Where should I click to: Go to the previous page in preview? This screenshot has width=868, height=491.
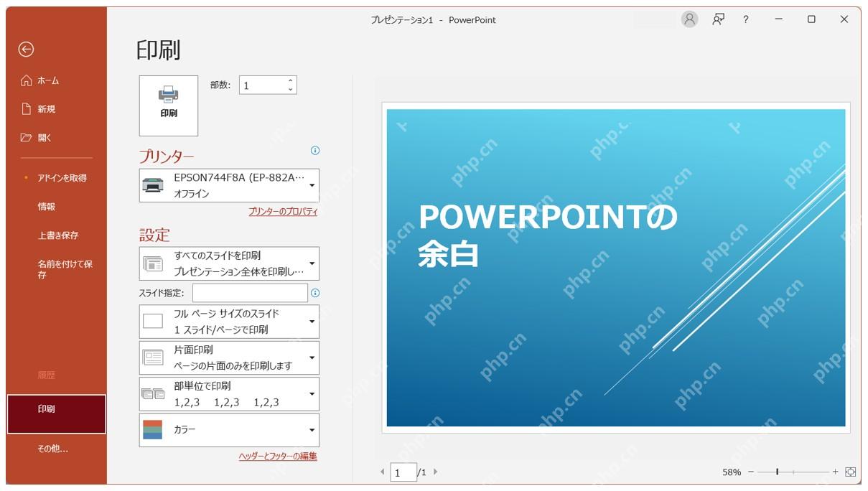click(x=382, y=472)
